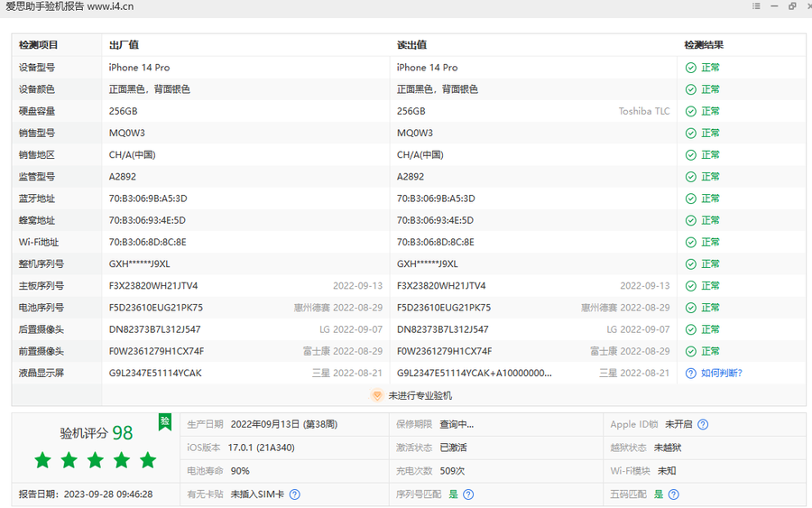Image resolution: width=812 pixels, height=508 pixels.
Task: Select the factory serial GXH******J9XL
Action: tap(139, 263)
